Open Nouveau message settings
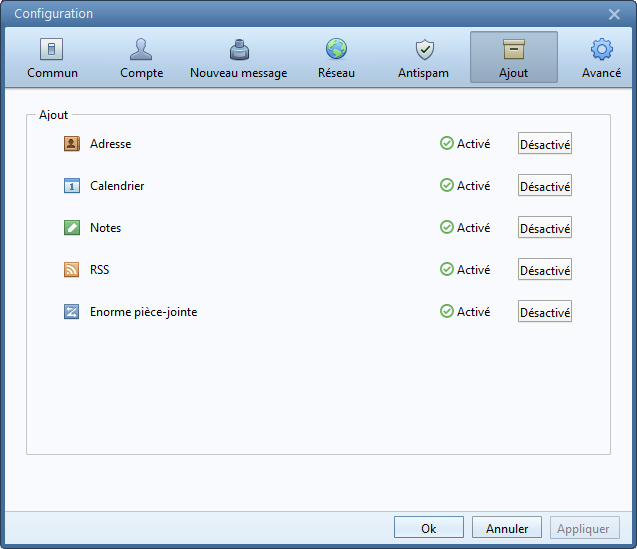Image resolution: width=637 pixels, height=549 pixels. coord(238,58)
